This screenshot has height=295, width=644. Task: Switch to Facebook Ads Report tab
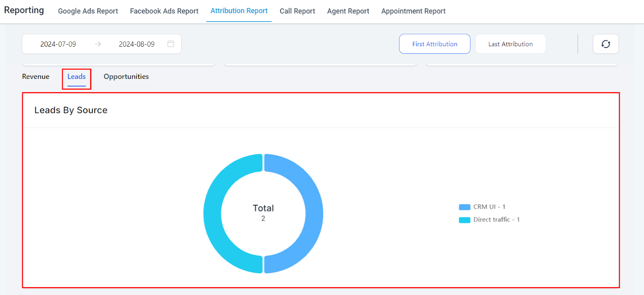164,11
